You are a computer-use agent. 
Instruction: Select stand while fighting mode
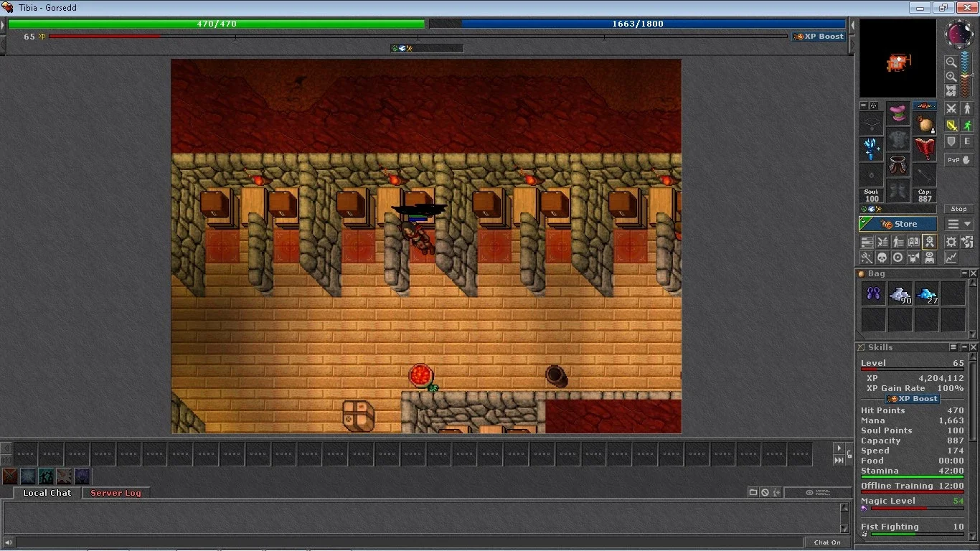coord(967,108)
